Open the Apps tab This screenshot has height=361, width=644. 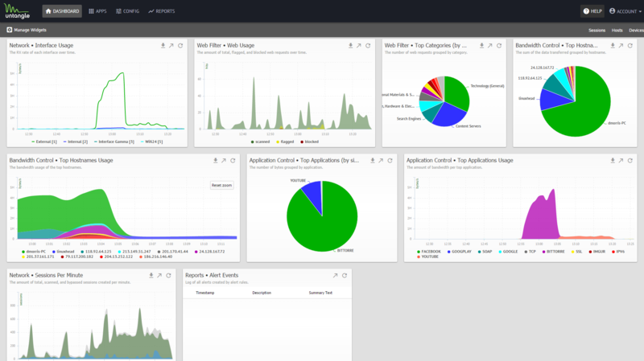pyautogui.click(x=97, y=11)
